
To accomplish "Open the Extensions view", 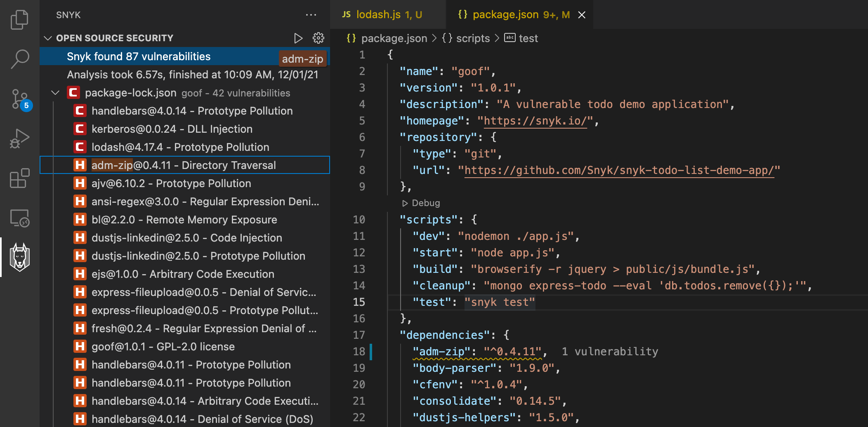I will coord(19,178).
